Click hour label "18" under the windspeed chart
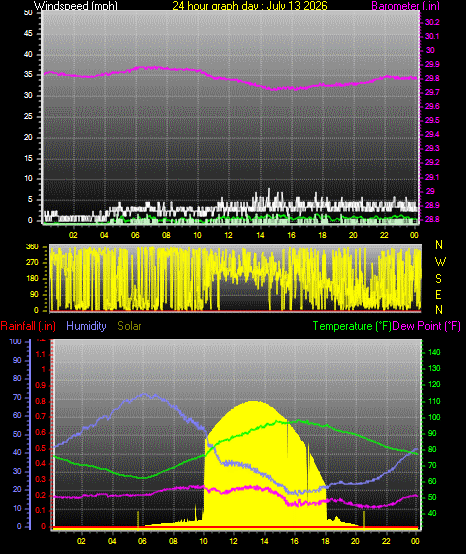The image size is (466, 554). coord(322,235)
